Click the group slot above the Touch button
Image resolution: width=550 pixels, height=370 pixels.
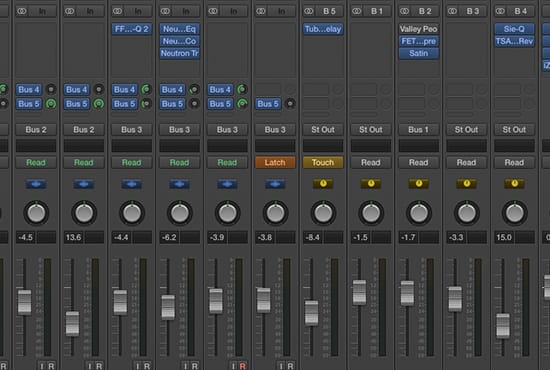coord(323,146)
